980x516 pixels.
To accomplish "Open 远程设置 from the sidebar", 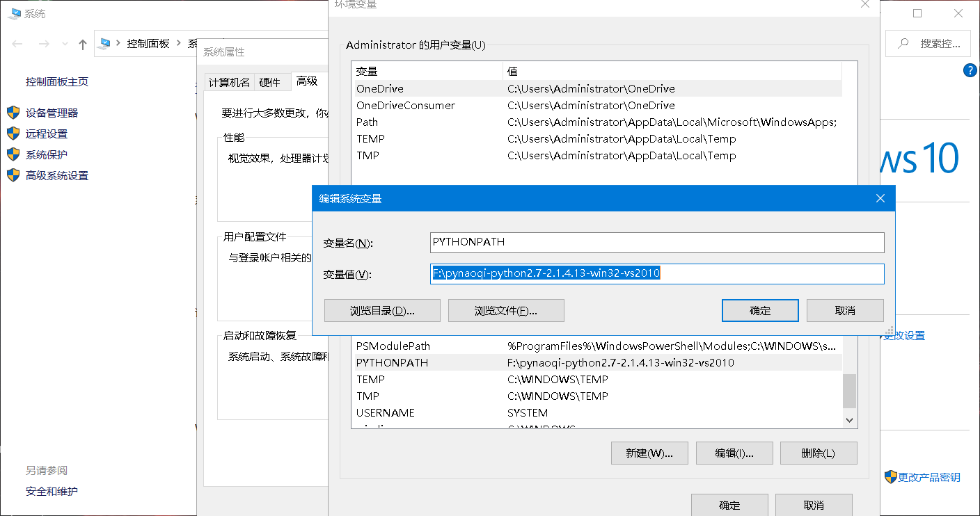I will pos(47,134).
